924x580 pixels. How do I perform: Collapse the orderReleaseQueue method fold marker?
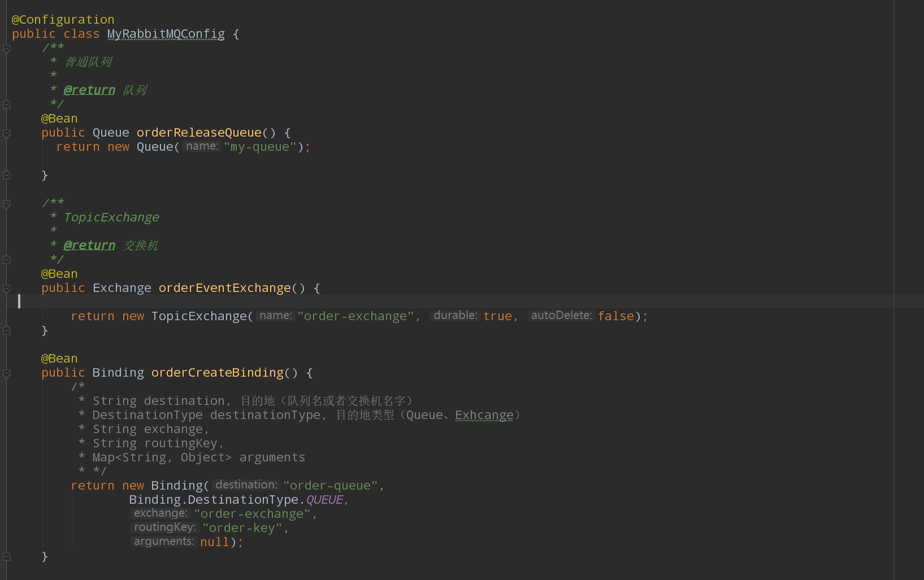pos(6,133)
